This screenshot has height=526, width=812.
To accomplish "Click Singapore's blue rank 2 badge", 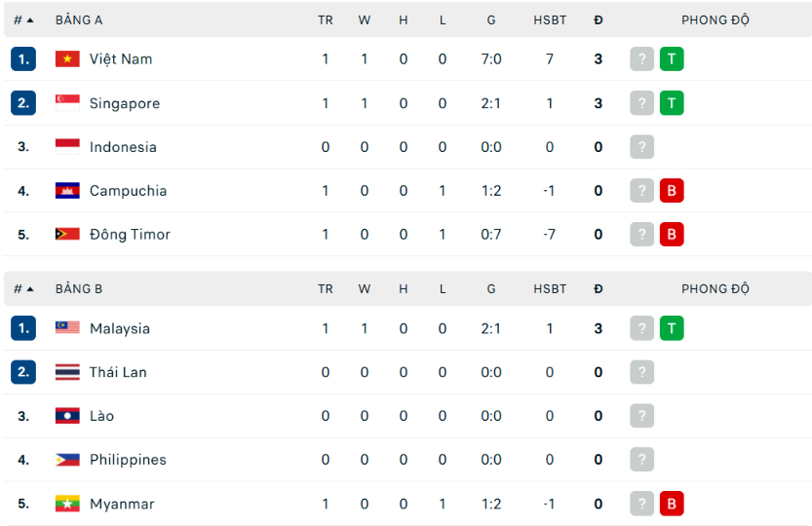I will click(23, 103).
